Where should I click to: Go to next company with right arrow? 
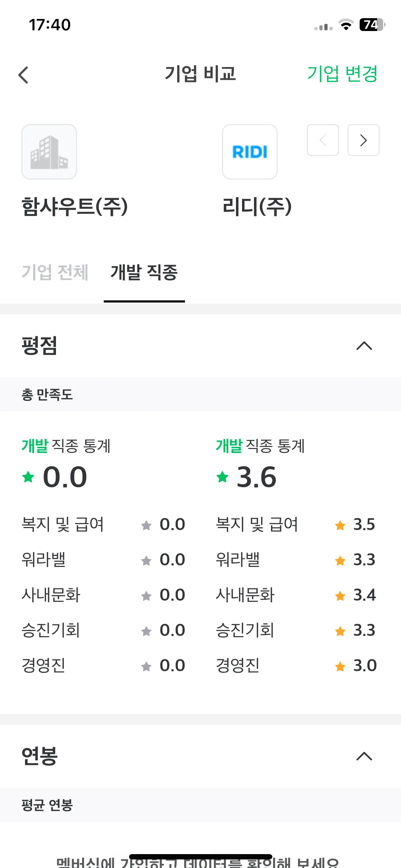[363, 140]
